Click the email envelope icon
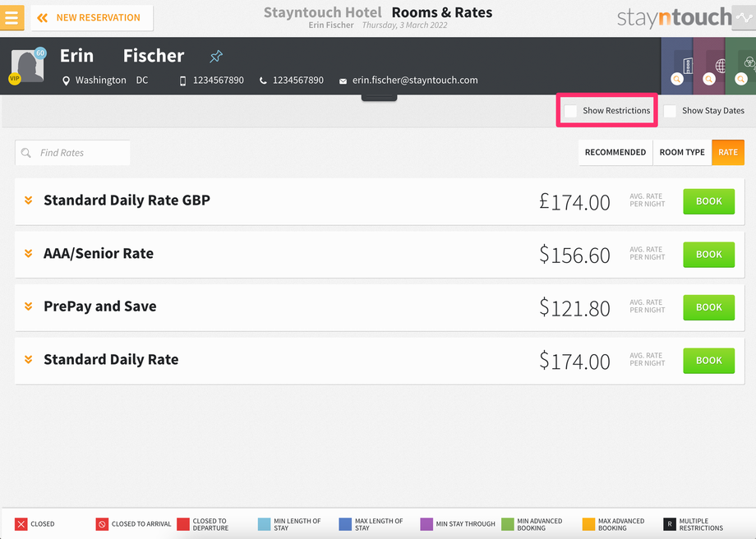This screenshot has width=756, height=539. [x=343, y=81]
